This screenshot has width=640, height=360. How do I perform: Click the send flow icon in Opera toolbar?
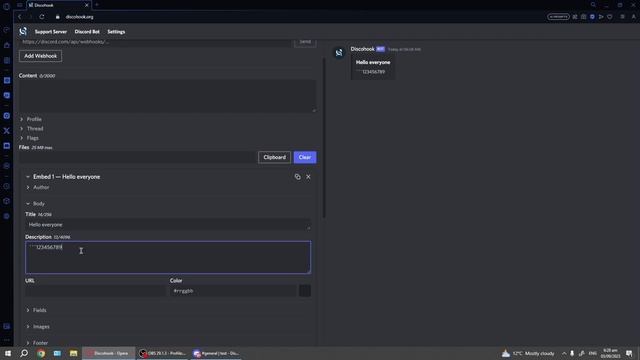tap(601, 17)
